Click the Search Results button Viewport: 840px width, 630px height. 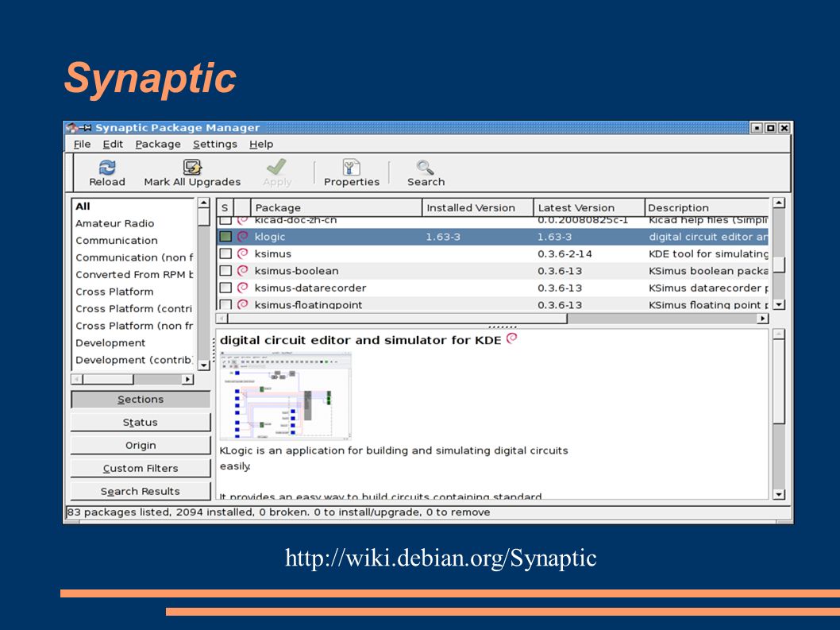click(x=141, y=492)
